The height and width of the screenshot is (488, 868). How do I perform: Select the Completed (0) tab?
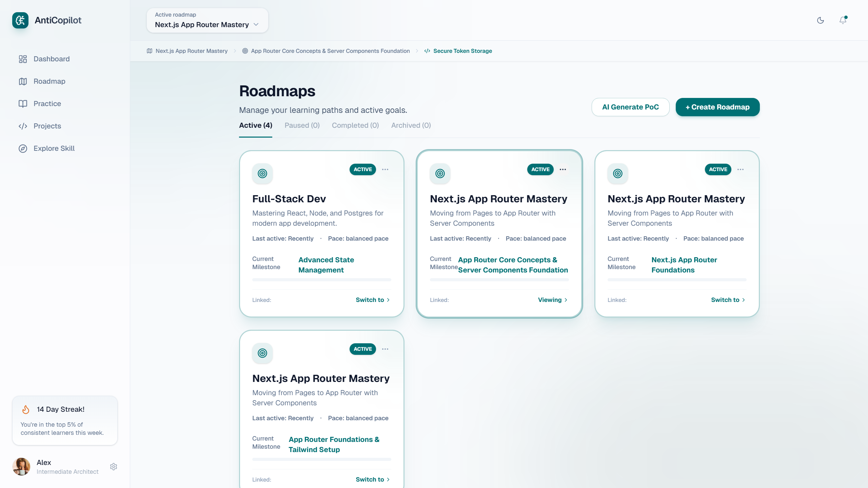click(x=355, y=125)
